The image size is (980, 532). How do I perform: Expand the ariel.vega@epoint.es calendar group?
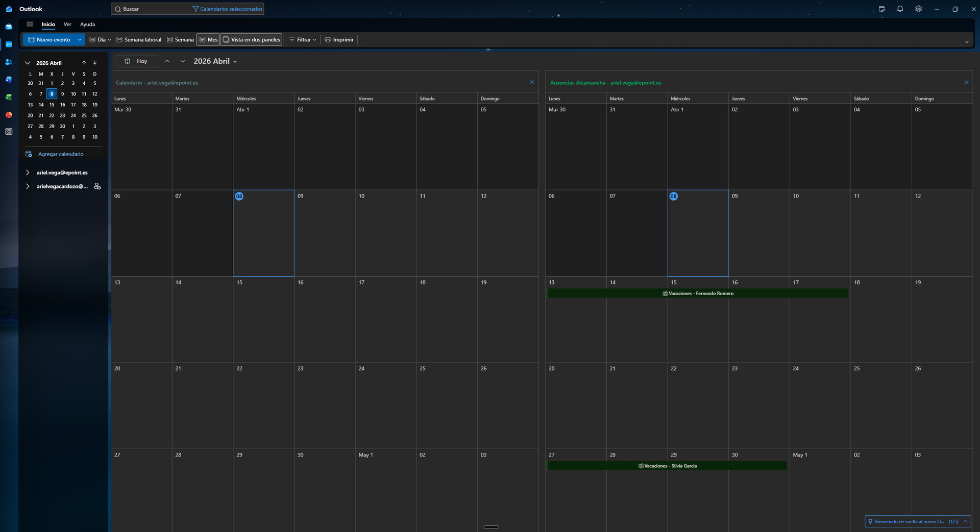click(28, 173)
